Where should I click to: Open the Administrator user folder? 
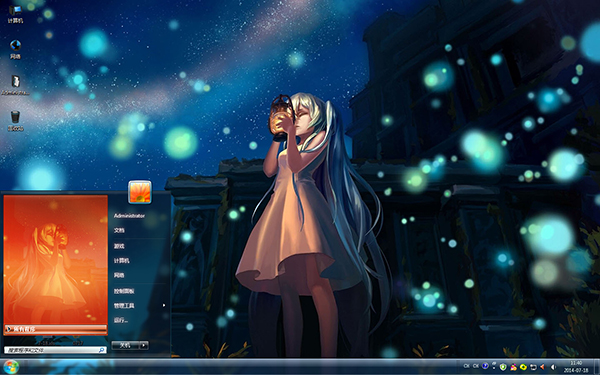click(129, 216)
